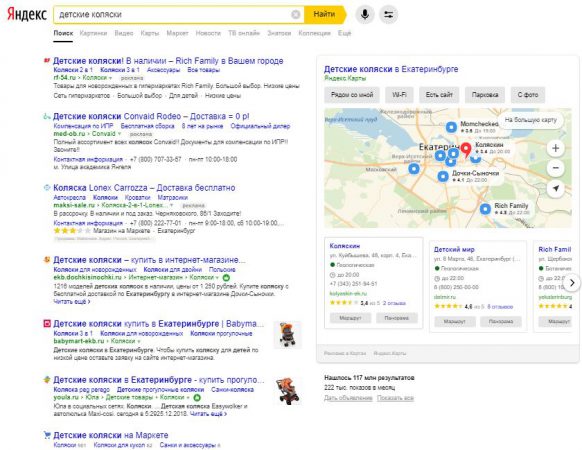Screen dimensions: 582x450
Task: Switch to the Маркет tab
Action: (177, 33)
